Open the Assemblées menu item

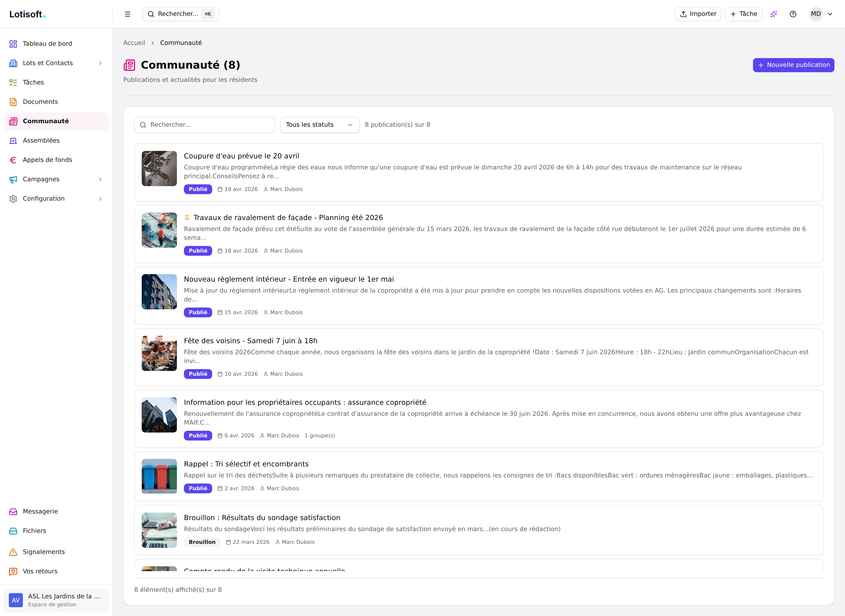(56, 141)
